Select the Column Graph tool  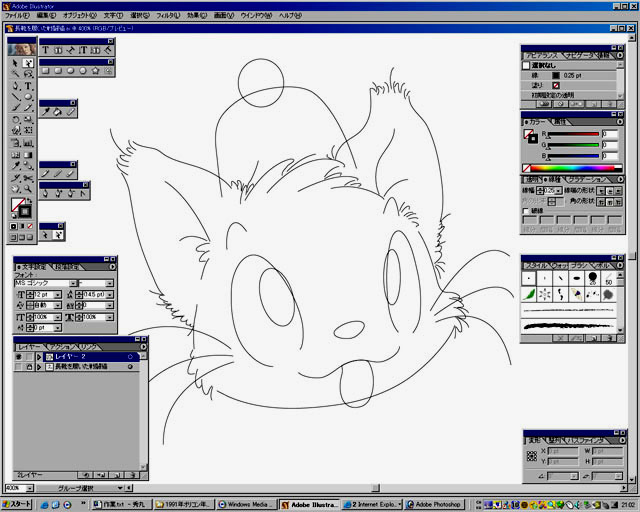(x=28, y=143)
